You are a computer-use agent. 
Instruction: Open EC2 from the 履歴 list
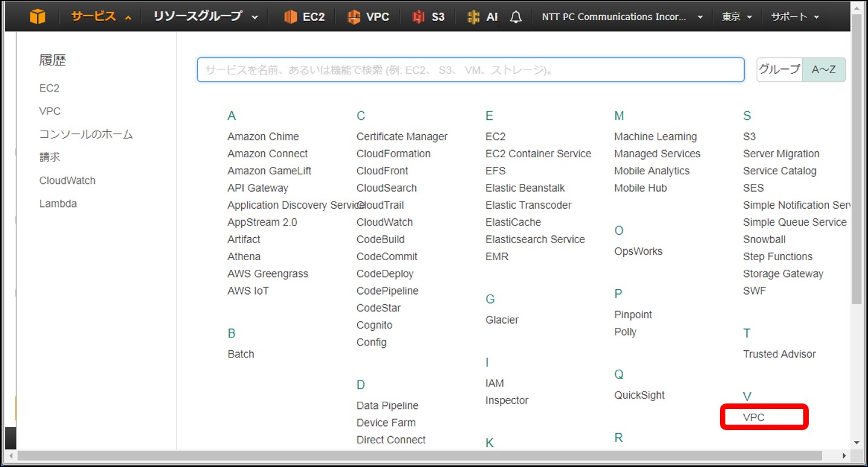(x=50, y=88)
